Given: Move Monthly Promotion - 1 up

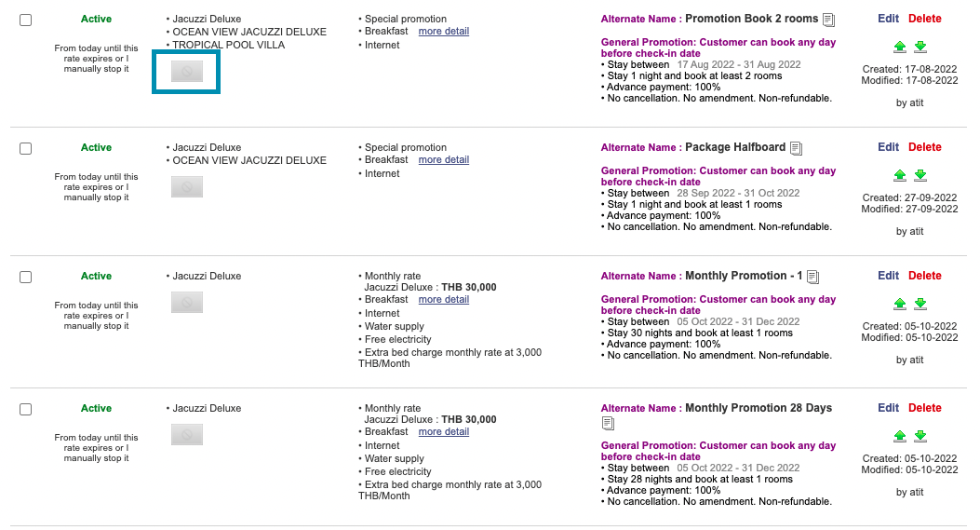Looking at the screenshot, I should click(899, 304).
